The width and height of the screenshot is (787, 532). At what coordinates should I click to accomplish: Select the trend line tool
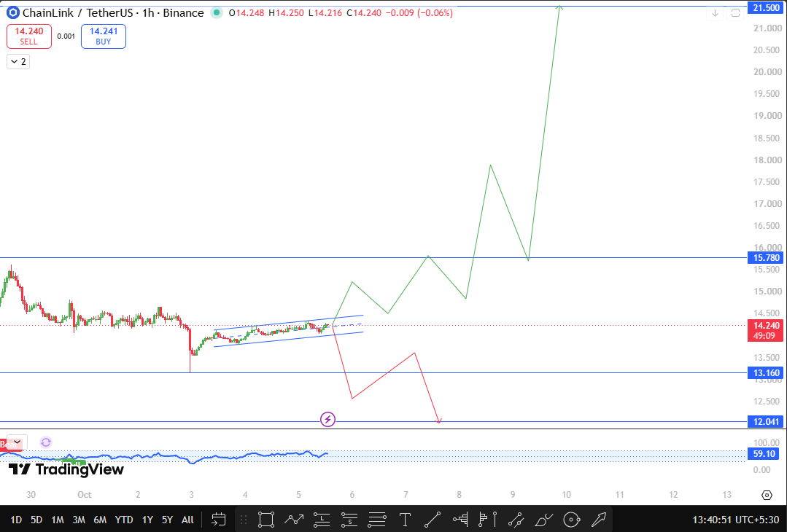(x=432, y=520)
